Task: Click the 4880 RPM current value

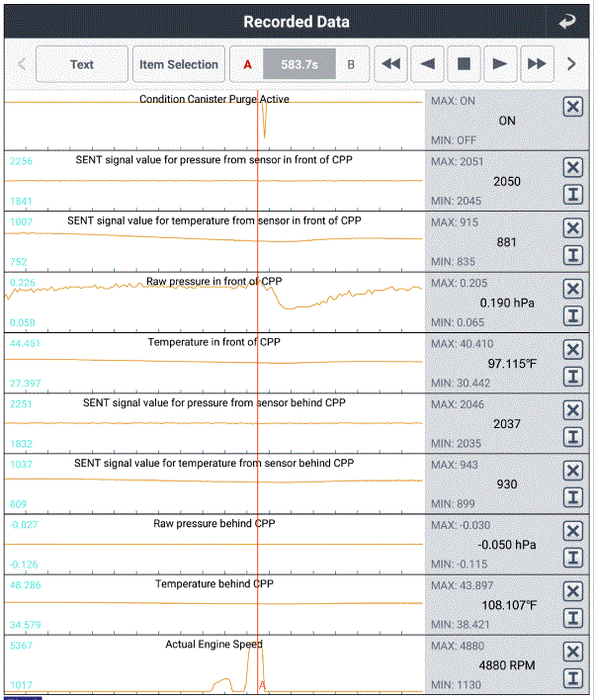Action: (507, 665)
